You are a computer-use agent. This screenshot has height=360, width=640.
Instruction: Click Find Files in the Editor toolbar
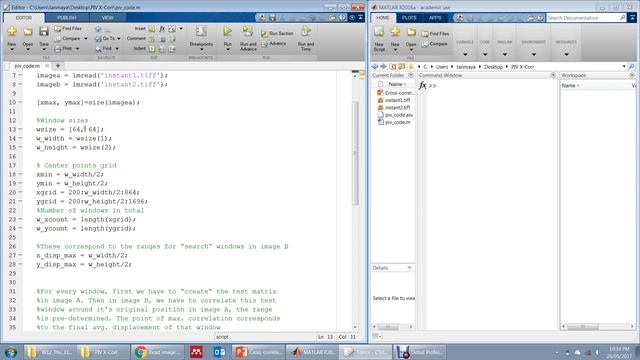pos(68,29)
